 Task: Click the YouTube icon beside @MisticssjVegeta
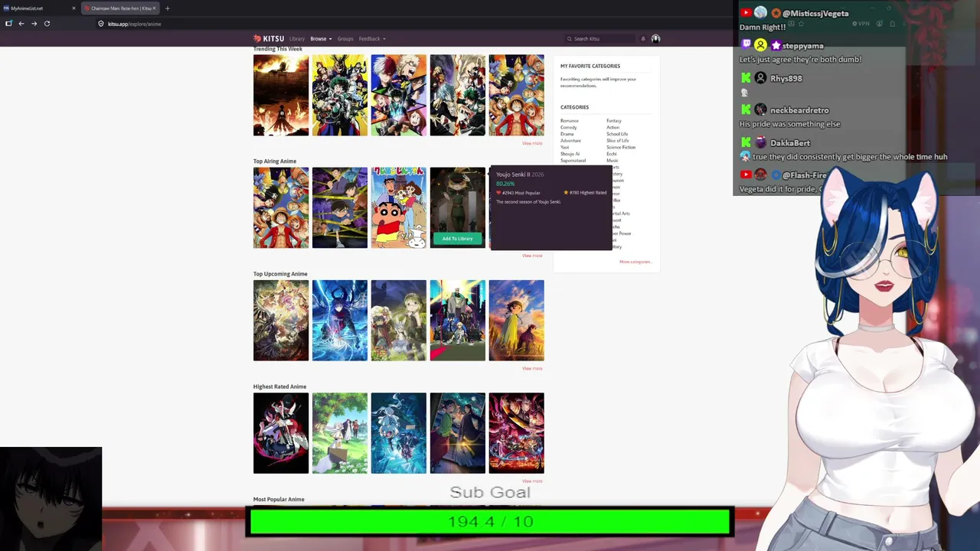coord(746,13)
